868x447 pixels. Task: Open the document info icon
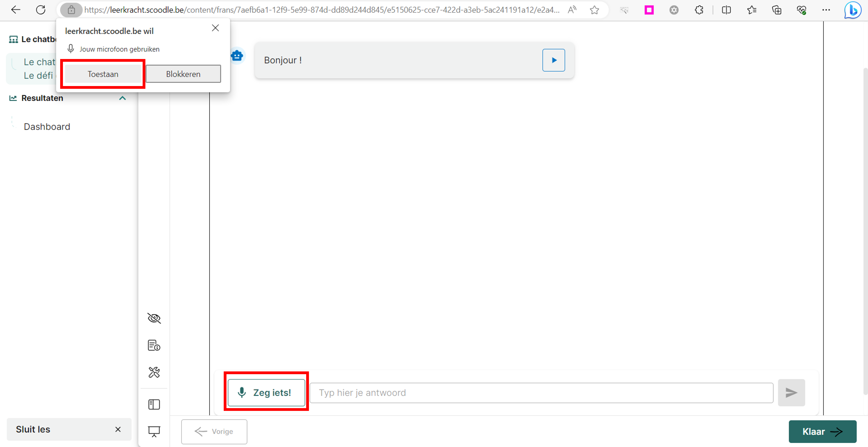[154, 345]
